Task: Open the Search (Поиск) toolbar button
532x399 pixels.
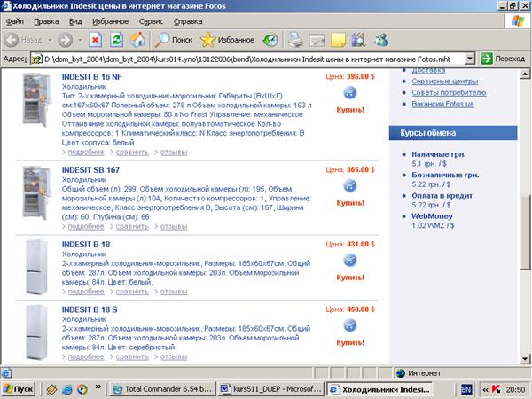Action: tap(172, 40)
